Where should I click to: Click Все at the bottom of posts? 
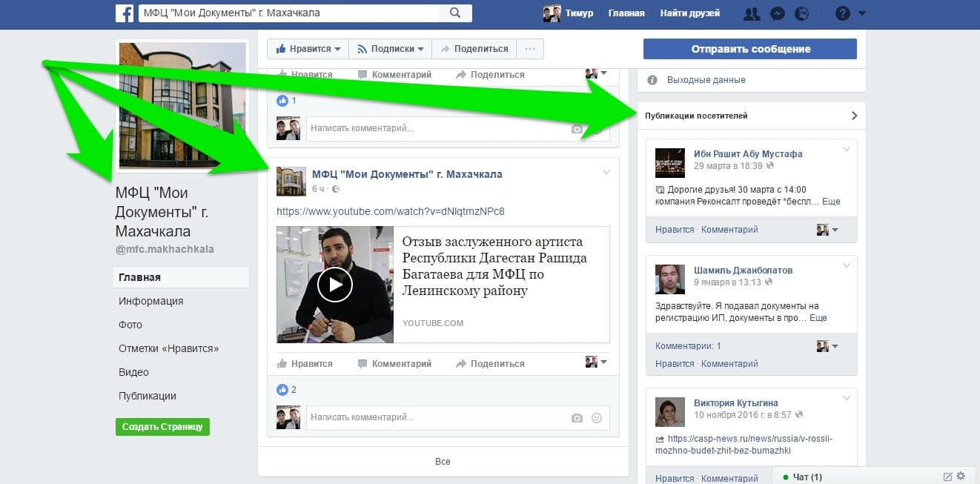[x=443, y=462]
